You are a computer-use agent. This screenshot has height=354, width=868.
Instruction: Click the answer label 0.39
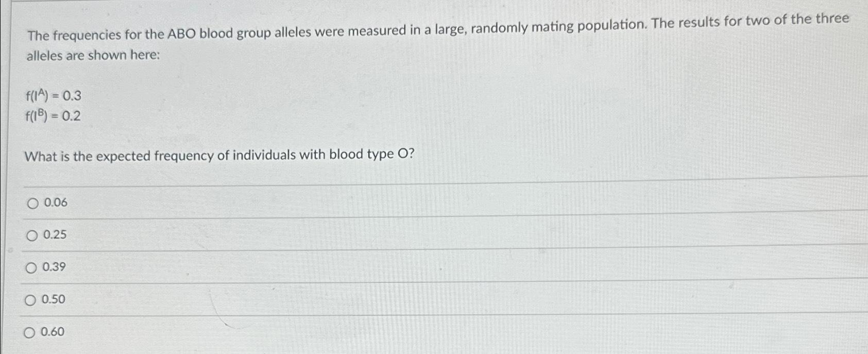point(54,267)
